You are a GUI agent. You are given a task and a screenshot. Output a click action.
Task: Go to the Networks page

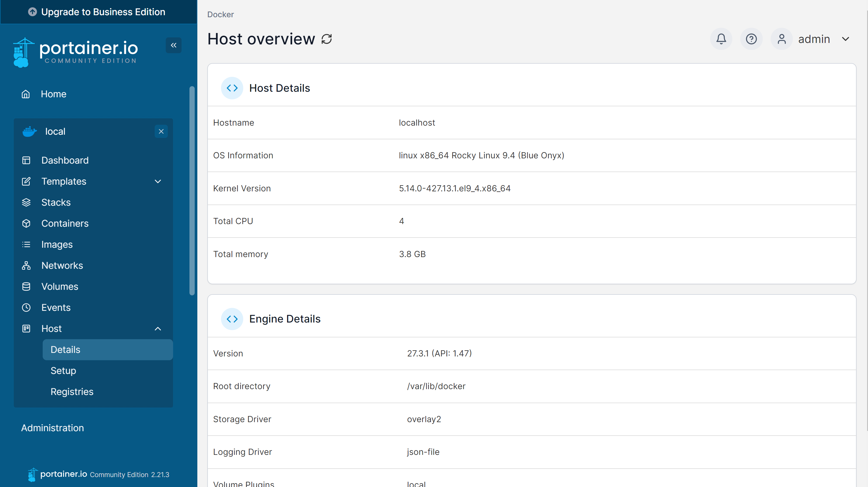(62, 265)
